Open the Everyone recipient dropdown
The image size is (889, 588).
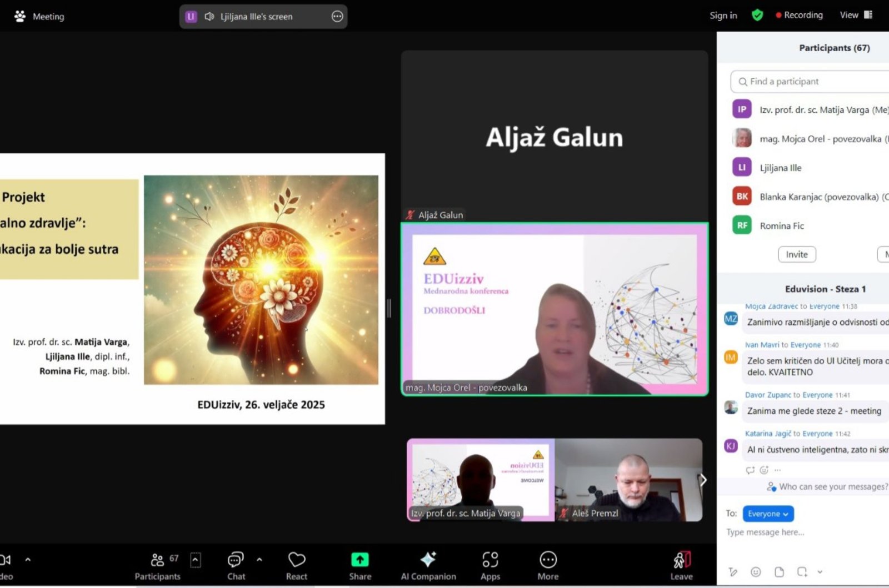click(x=768, y=514)
